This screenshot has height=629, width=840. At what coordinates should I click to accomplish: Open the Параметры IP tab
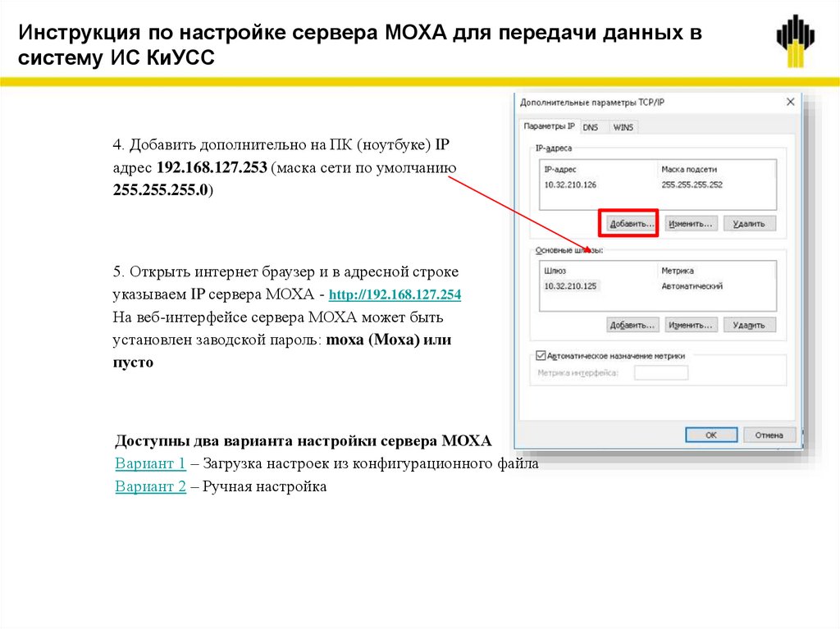pos(548,127)
